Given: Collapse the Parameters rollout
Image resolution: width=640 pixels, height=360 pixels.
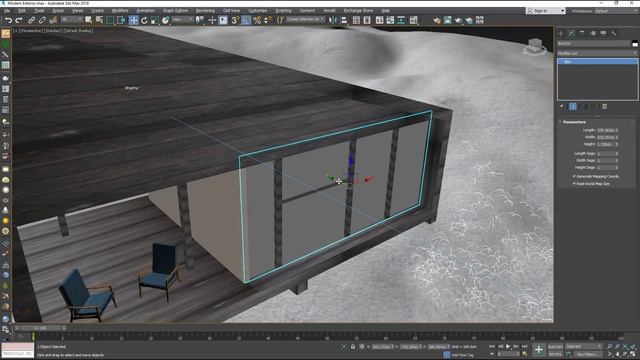Looking at the screenshot, I should tap(574, 122).
